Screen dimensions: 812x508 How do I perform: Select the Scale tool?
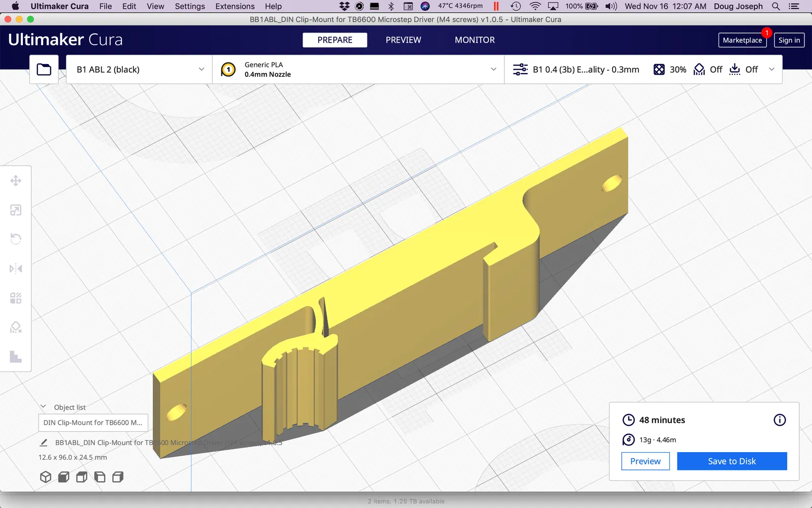point(16,210)
